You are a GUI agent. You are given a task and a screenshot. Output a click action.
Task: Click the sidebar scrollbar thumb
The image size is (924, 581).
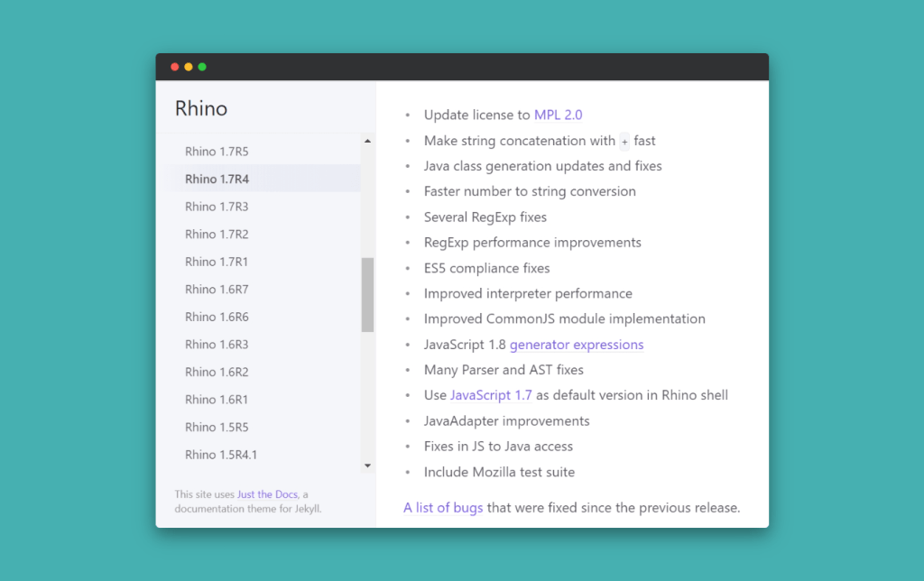click(367, 294)
